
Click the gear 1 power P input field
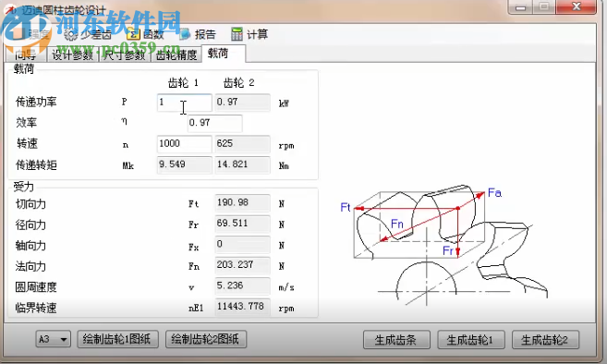(x=184, y=103)
